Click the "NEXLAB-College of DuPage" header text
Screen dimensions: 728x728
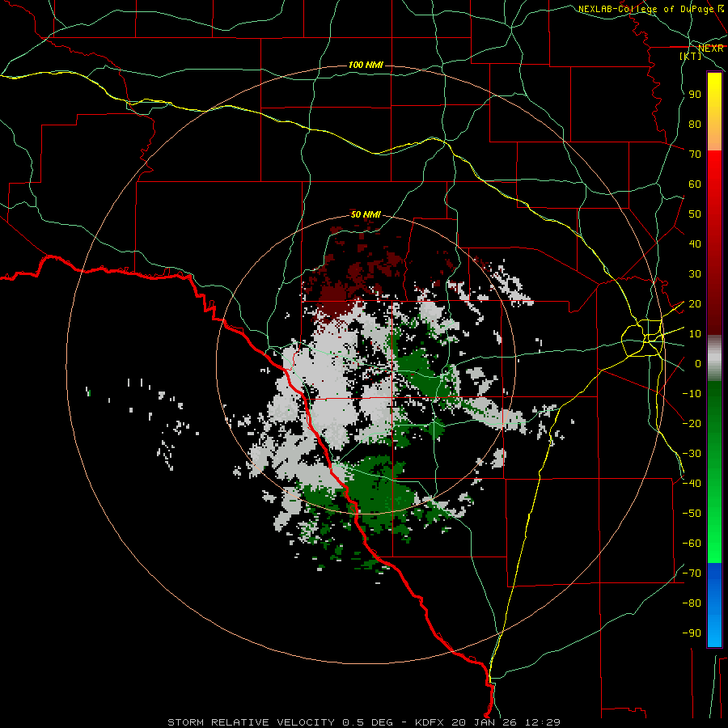645,9
